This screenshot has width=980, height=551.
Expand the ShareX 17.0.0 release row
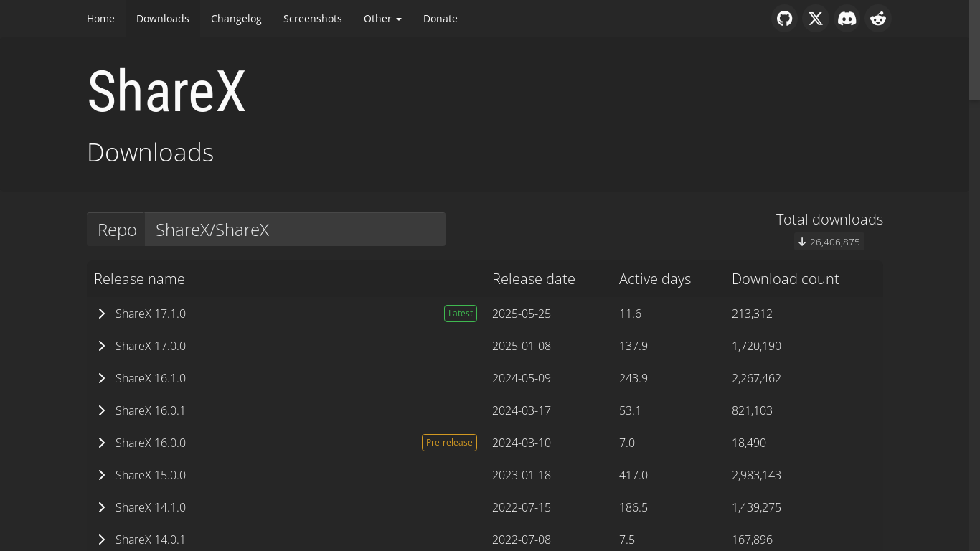click(x=102, y=346)
